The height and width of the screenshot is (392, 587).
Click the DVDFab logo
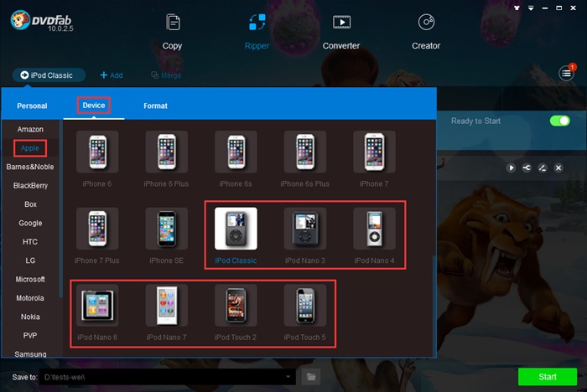click(x=41, y=21)
